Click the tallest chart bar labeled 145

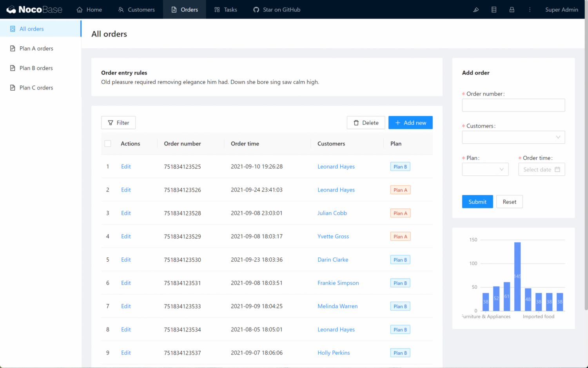[517, 277]
